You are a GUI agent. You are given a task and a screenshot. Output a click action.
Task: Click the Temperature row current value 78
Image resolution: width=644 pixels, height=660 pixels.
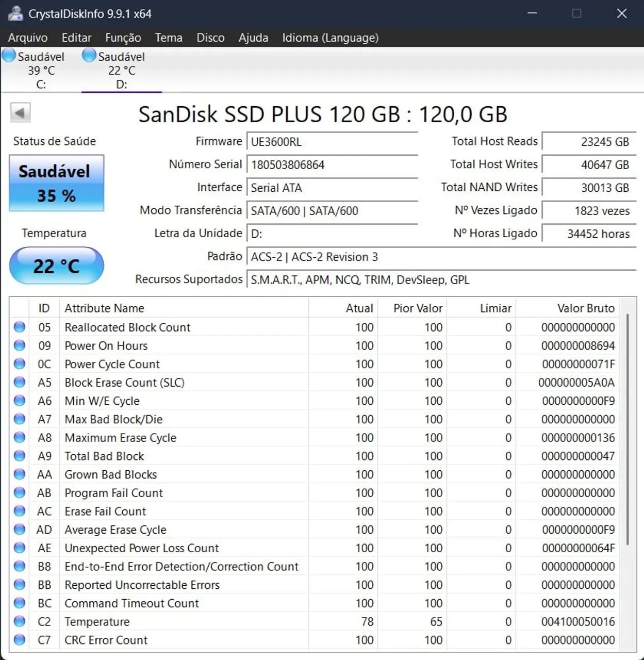[x=367, y=621]
